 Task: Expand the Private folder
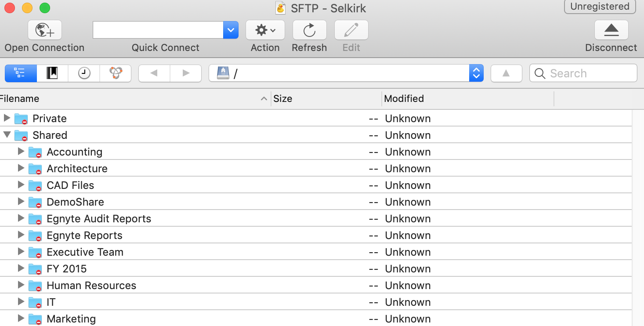coord(7,118)
